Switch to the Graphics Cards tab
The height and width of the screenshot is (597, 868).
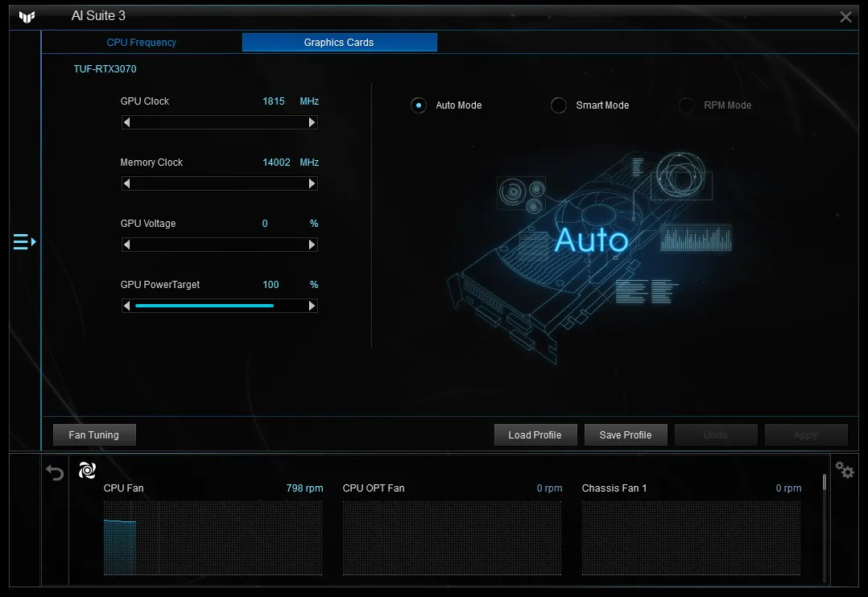tap(339, 43)
